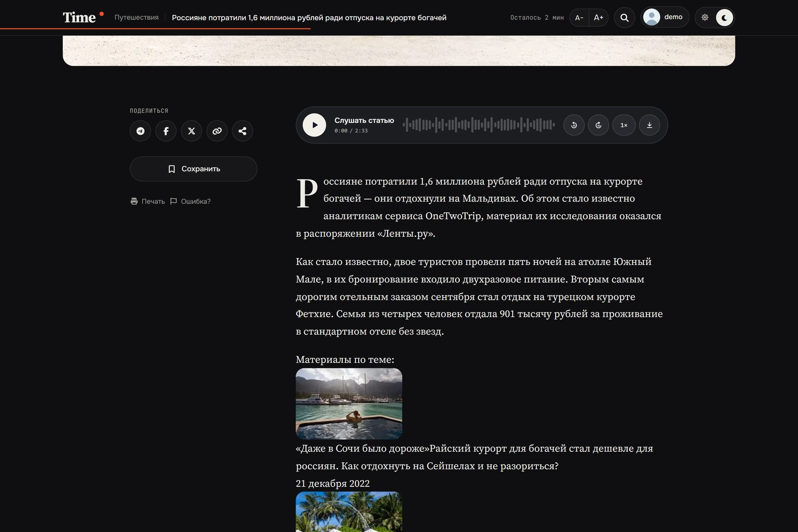This screenshot has width=798, height=532.
Task: Open generic share options icon
Action: [x=242, y=131]
